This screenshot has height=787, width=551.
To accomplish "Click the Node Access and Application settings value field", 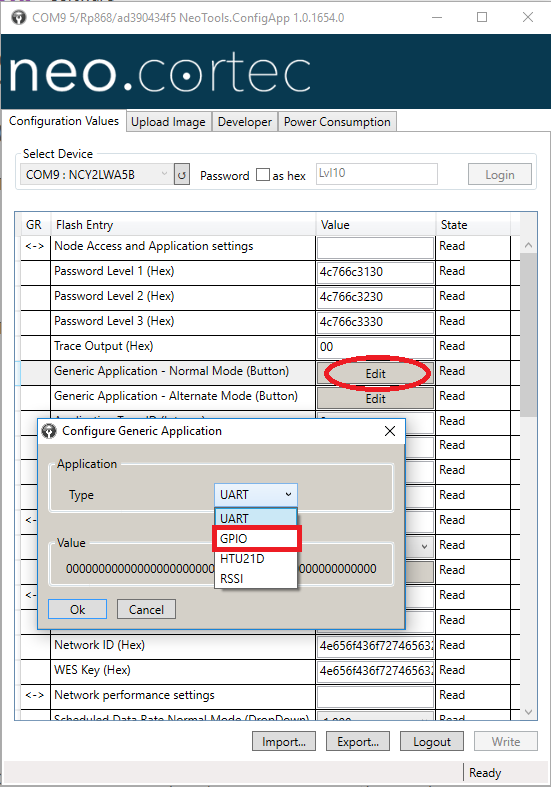I will coord(375,247).
